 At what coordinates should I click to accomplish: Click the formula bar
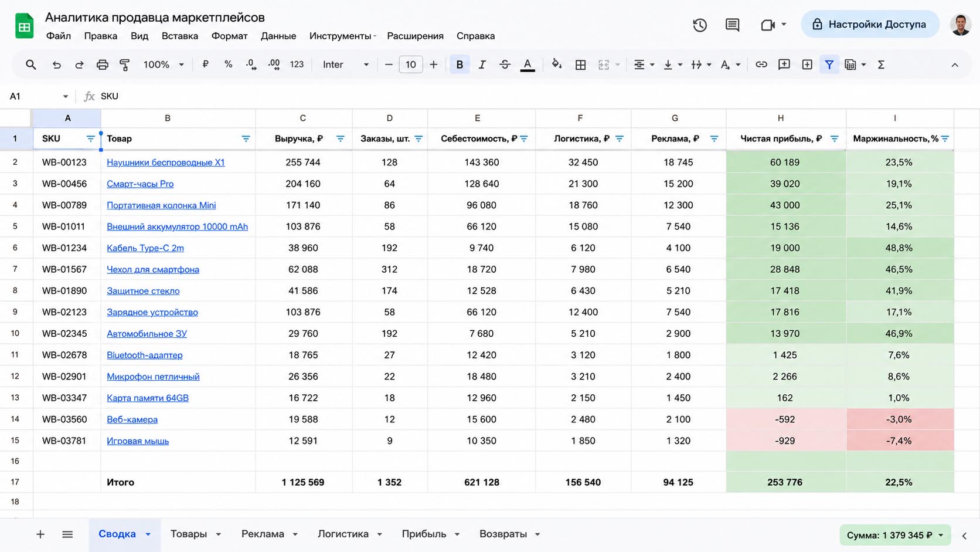click(528, 96)
